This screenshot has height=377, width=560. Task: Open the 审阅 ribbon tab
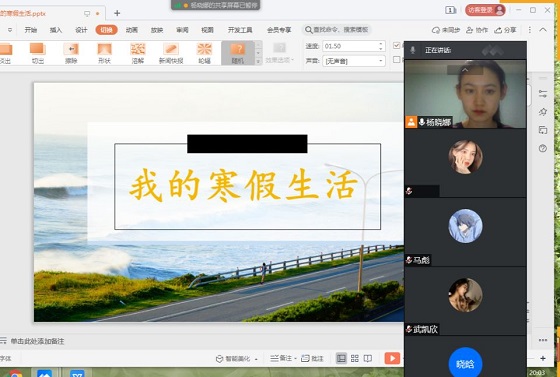pyautogui.click(x=182, y=30)
